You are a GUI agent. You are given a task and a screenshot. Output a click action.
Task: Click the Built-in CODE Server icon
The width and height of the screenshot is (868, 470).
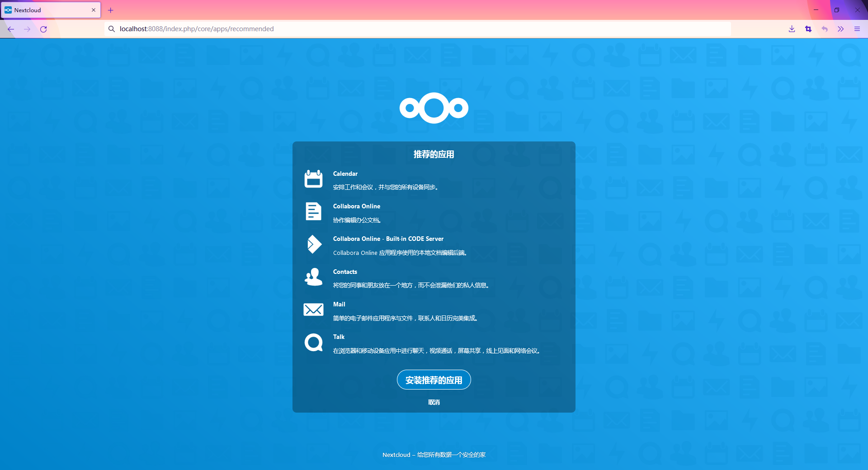[x=314, y=244]
